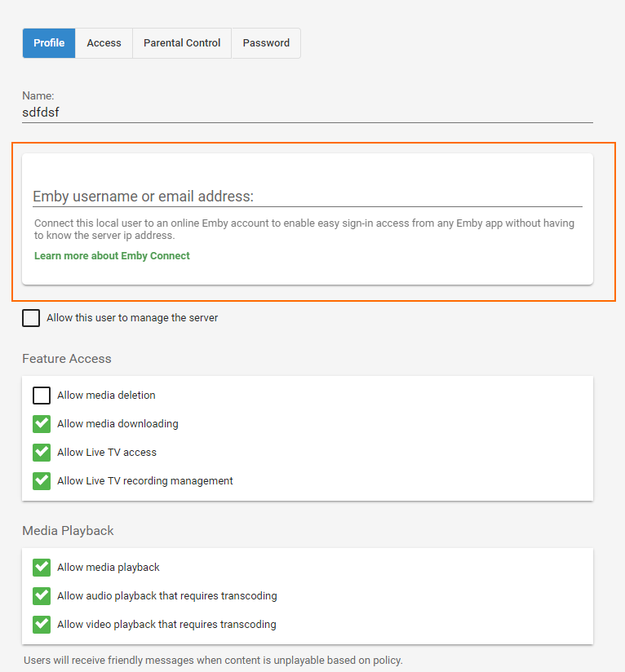The width and height of the screenshot is (625, 672).
Task: Uncheck the Allow media playback checkbox
Action: pyautogui.click(x=42, y=568)
